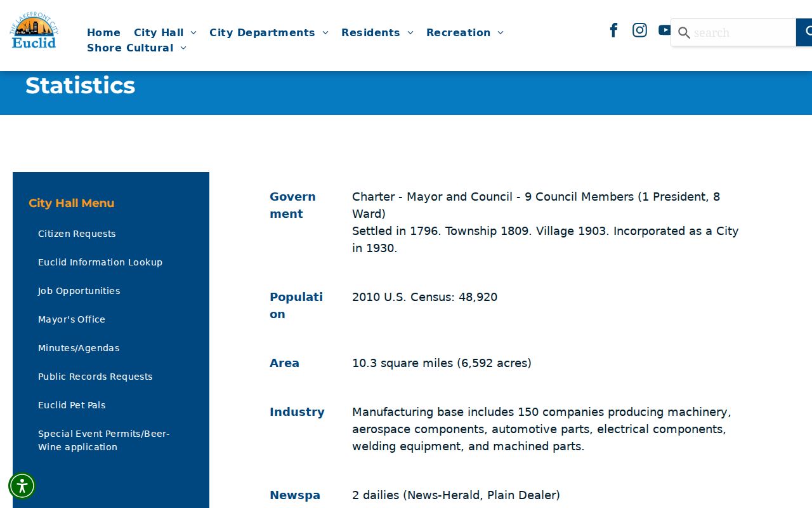The height and width of the screenshot is (508, 812).
Task: Expand the Recreation dropdown chevron
Action: pyautogui.click(x=501, y=32)
